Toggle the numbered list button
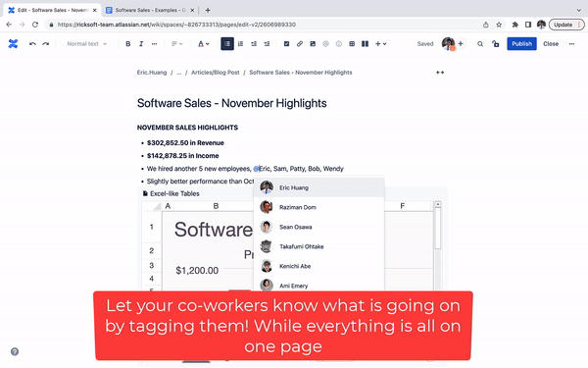 pos(240,44)
